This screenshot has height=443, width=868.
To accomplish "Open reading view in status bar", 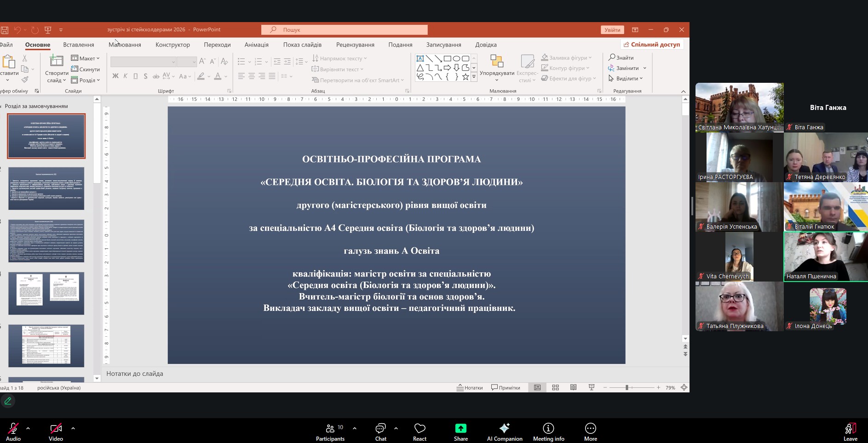I will click(x=573, y=388).
